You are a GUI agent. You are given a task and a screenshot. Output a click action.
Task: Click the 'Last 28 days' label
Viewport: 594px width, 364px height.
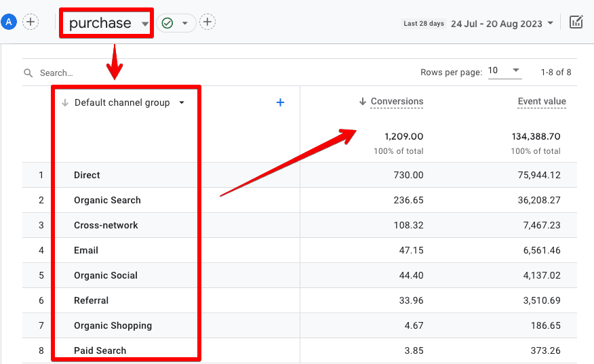coord(424,24)
